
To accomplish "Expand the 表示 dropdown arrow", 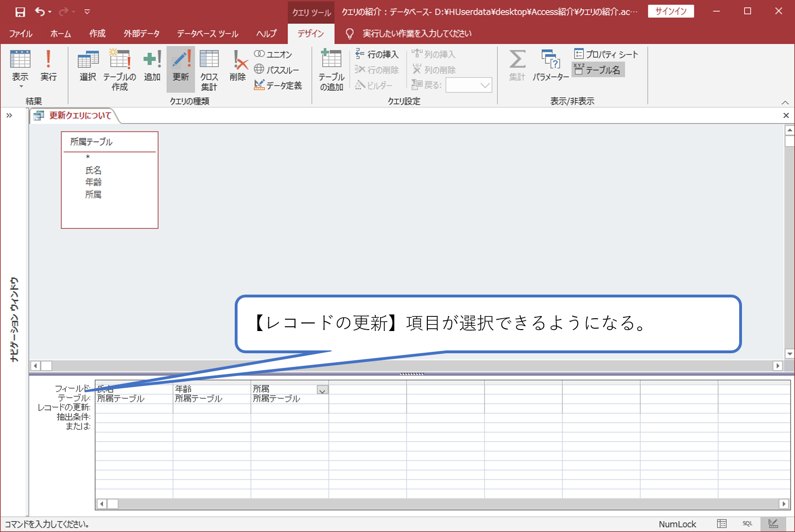I will pyautogui.click(x=21, y=87).
